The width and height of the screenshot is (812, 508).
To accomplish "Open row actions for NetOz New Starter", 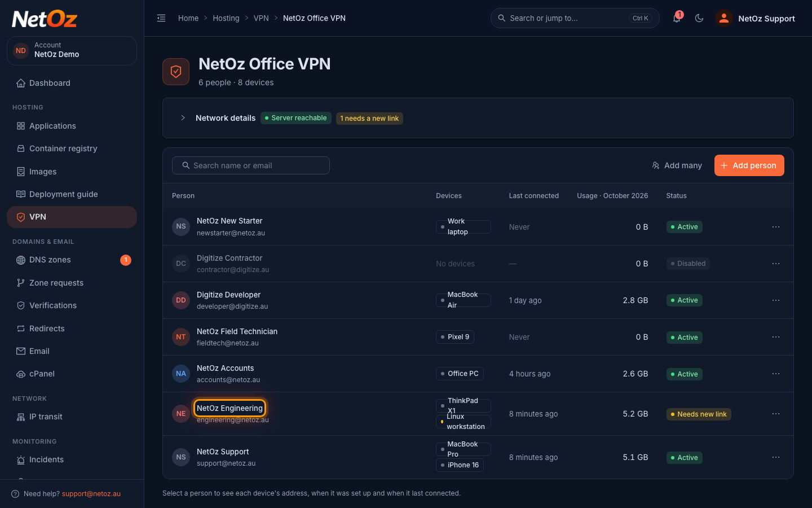I will coord(776,227).
